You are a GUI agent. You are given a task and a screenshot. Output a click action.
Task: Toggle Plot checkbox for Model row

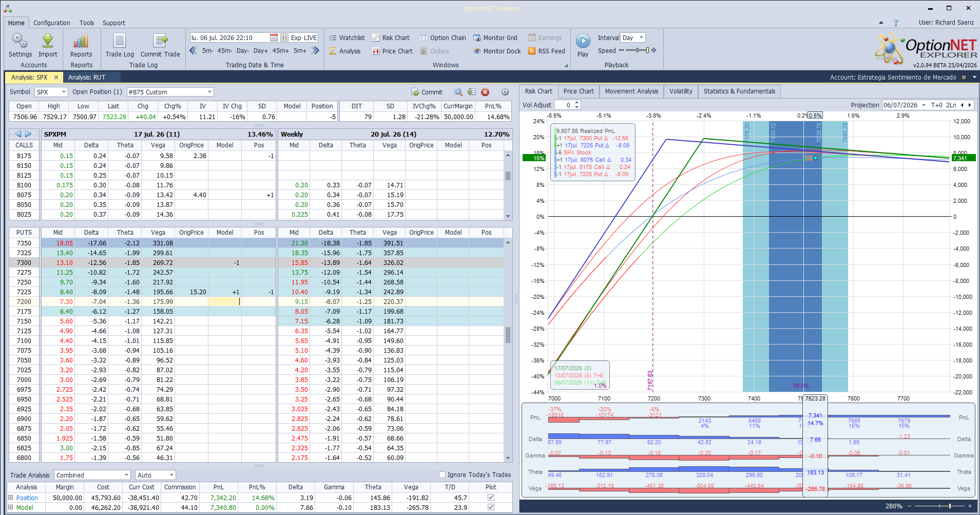click(x=491, y=507)
